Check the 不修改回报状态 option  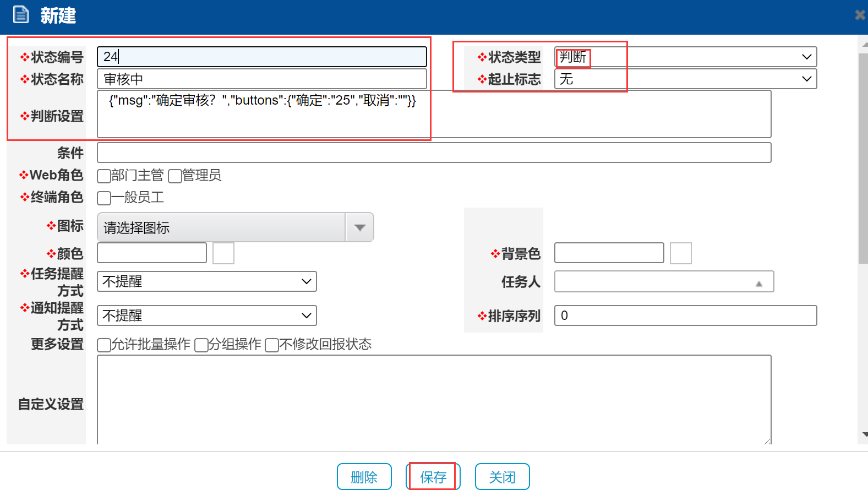[x=272, y=345]
